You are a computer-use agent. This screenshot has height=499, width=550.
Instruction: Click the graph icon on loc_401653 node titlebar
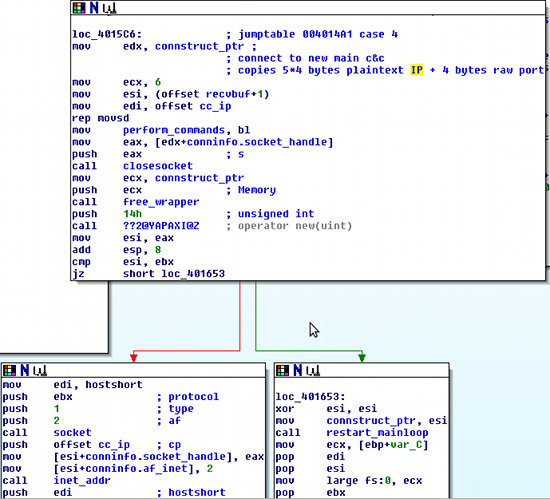(x=313, y=371)
